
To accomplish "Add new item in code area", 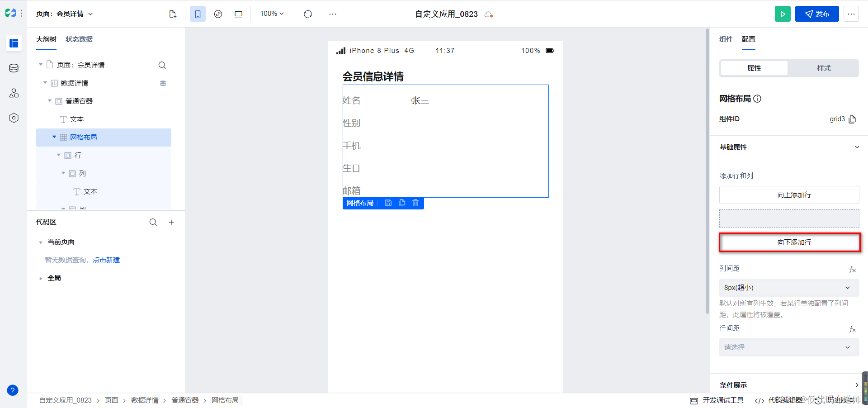I will click(171, 222).
